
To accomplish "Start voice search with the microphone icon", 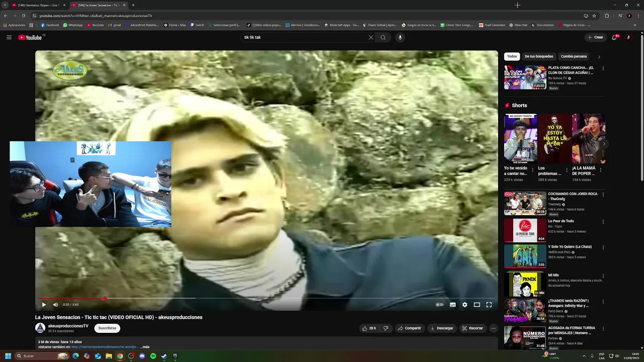I will 400,37.
